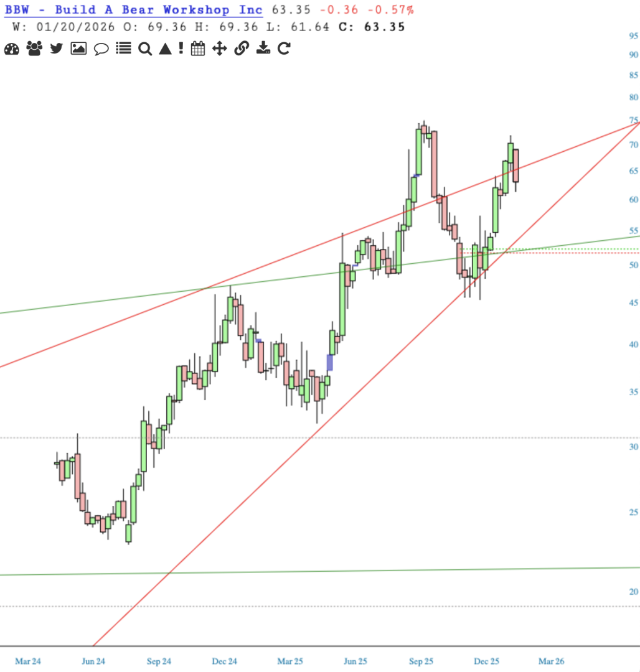Click the 20 price axis label
Screen dimensions: 640x672
point(633,592)
